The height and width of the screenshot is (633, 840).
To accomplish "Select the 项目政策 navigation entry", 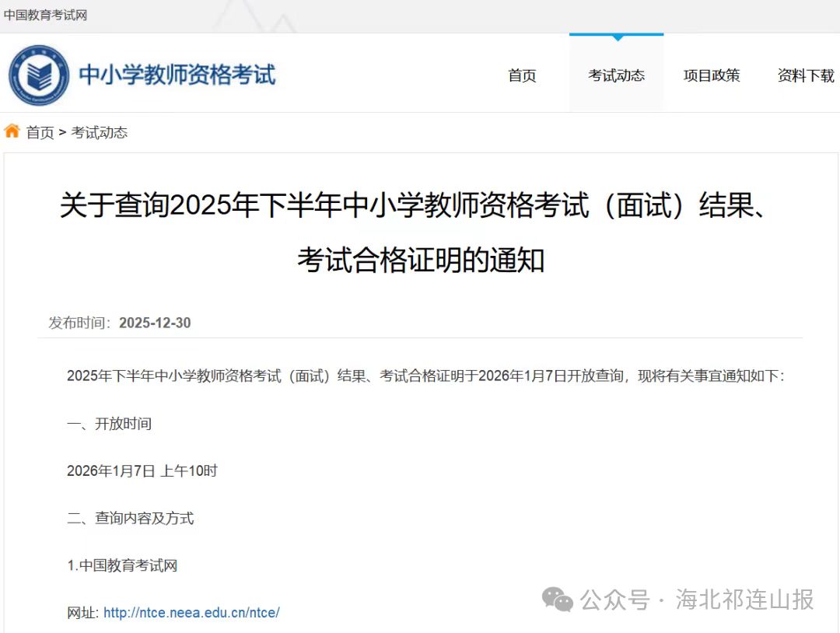I will [x=712, y=75].
